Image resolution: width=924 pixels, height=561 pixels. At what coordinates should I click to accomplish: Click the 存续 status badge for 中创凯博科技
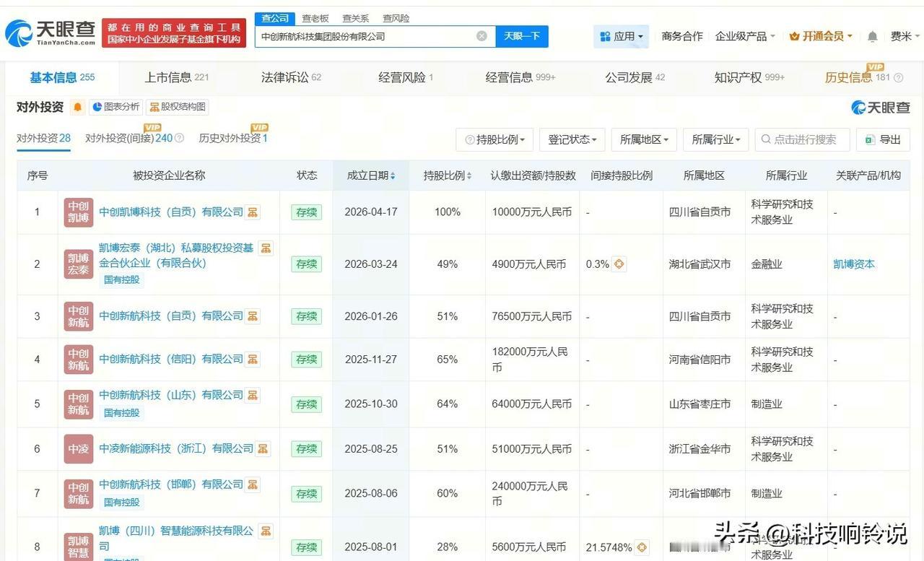[x=306, y=212]
